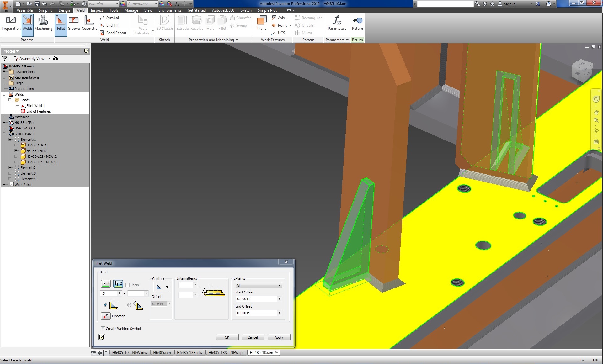This screenshot has height=364, width=603.
Task: Open the Inventor application menu
Action: click(6, 6)
